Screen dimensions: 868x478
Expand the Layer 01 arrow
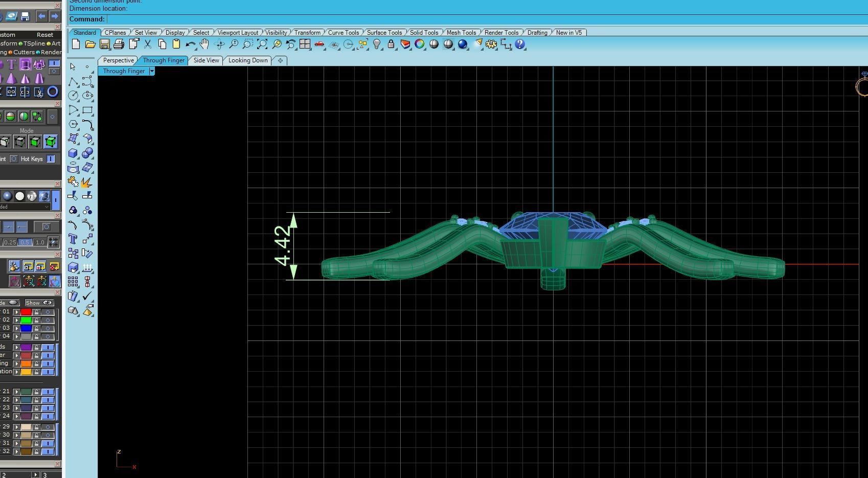(16, 312)
